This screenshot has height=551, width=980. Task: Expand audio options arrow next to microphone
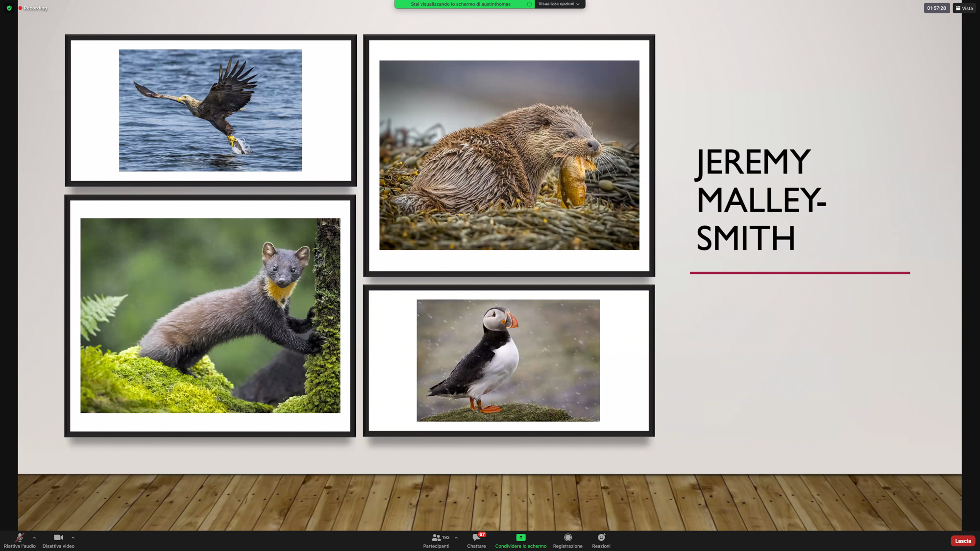[34, 538]
